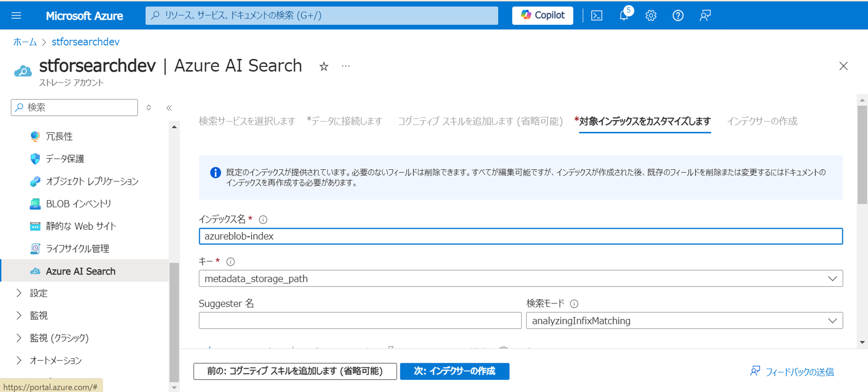Open the more options ellipsis
The height and width of the screenshot is (392, 868).
click(346, 66)
